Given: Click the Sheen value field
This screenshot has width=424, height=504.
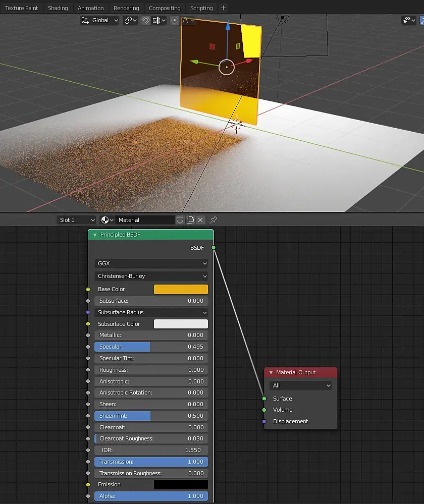Looking at the screenshot, I should pyautogui.click(x=151, y=404).
